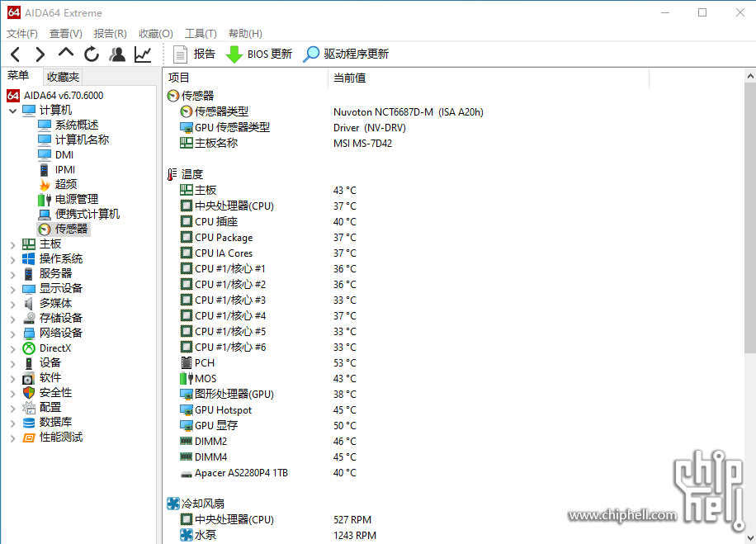Expand the 存储设备 tree node

click(13, 319)
